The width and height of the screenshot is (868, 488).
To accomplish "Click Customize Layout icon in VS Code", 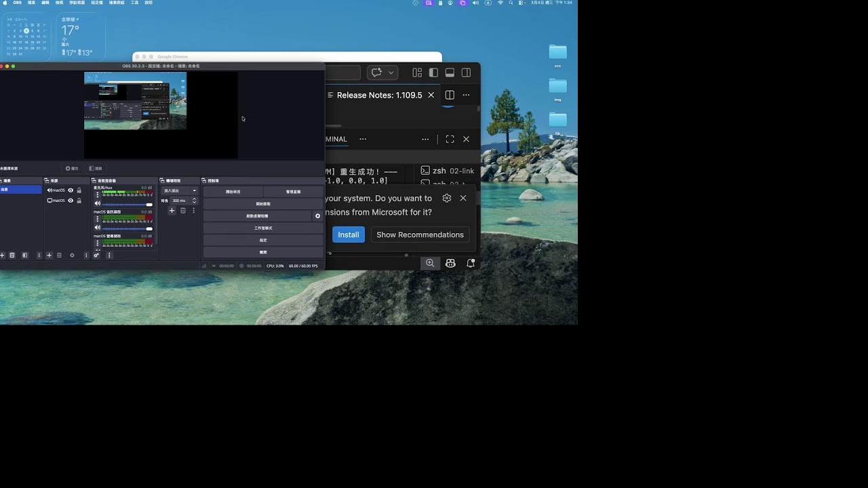I will (417, 73).
